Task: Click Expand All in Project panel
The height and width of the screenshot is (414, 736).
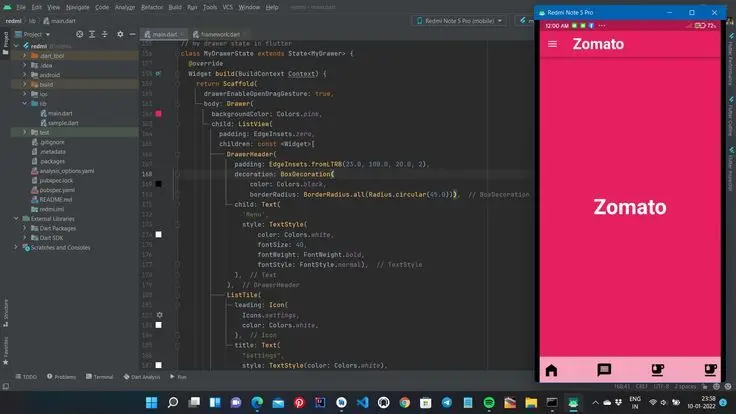Action: (92, 34)
